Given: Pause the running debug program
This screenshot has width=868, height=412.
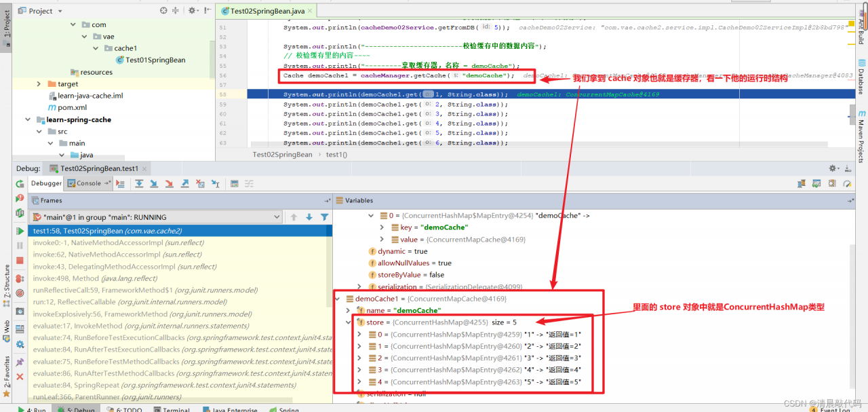Looking at the screenshot, I should click(x=20, y=245).
